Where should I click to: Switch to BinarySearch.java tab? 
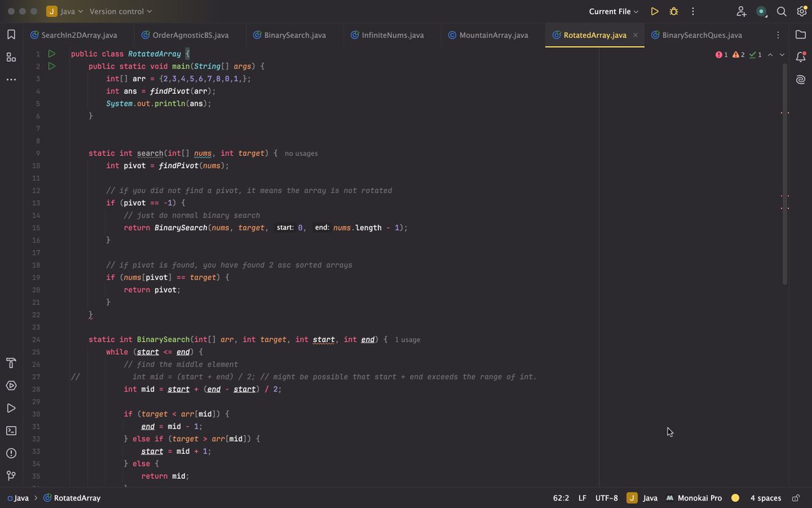290,35
